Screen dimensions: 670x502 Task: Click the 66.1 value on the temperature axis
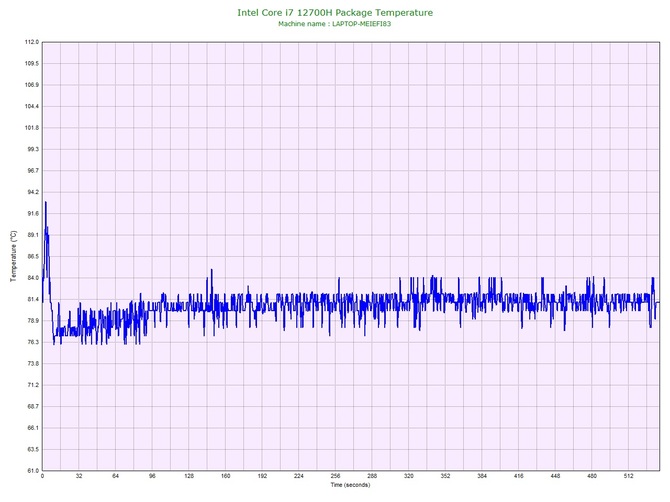pyautogui.click(x=32, y=428)
